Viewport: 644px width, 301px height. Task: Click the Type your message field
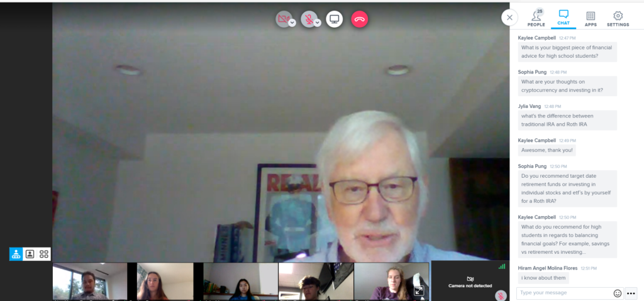coord(563,293)
